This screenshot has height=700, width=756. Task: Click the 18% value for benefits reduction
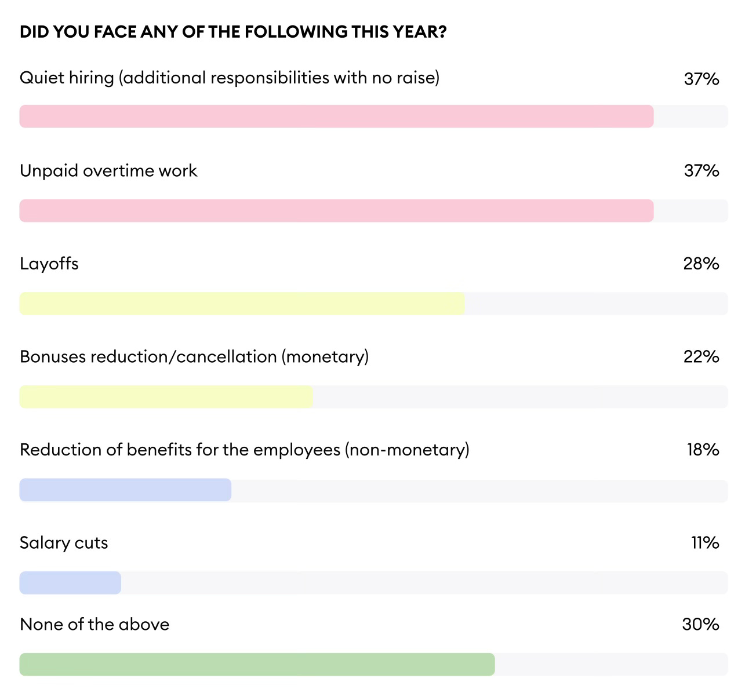click(x=703, y=450)
